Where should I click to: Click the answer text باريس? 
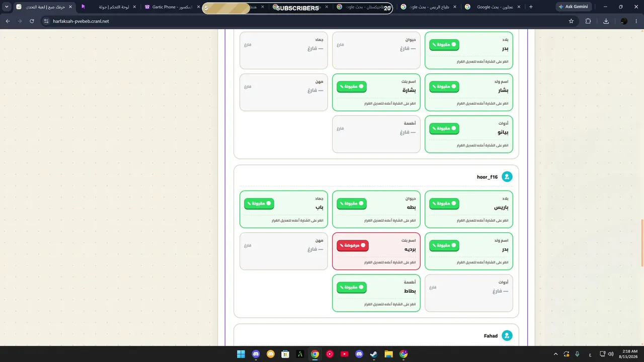[501, 207]
